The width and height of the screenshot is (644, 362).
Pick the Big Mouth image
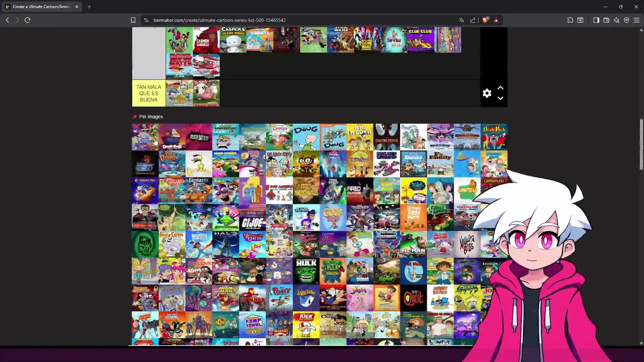360,137
